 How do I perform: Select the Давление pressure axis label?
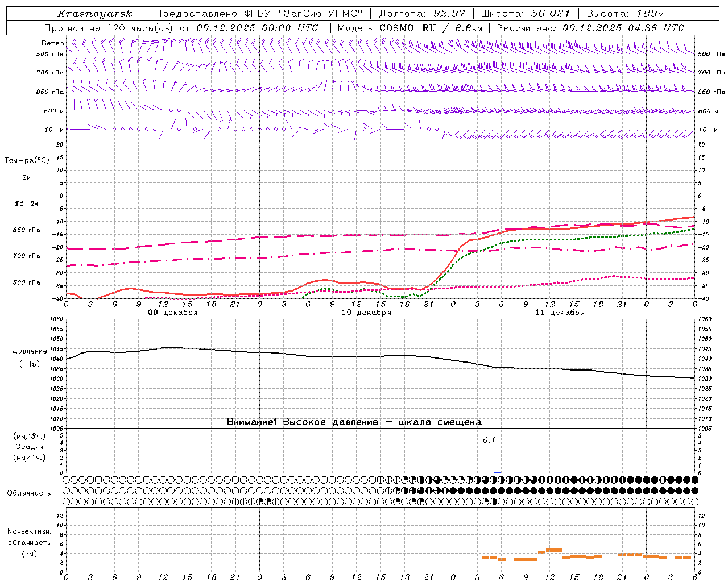coord(30,351)
